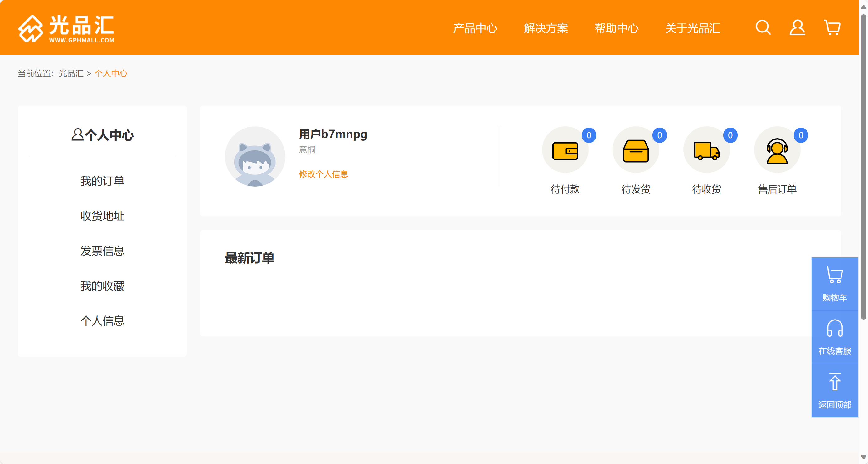
Task: Click the 待付款 label
Action: 565,189
